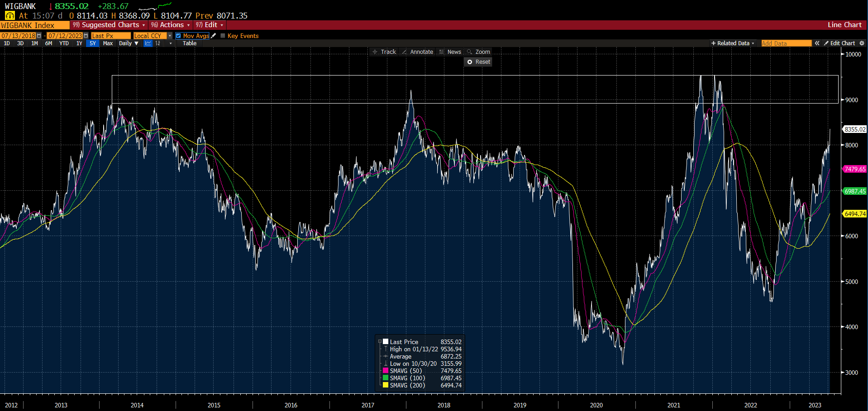The width and height of the screenshot is (868, 411).
Task: Collapse the Last Price legend tree
Action: click(x=380, y=342)
